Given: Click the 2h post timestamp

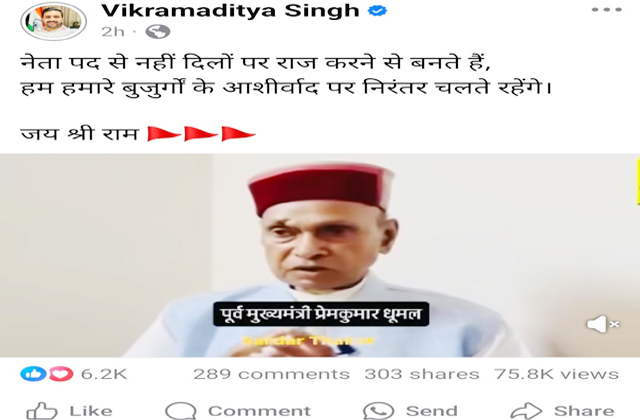Looking at the screenshot, I should 113,32.
